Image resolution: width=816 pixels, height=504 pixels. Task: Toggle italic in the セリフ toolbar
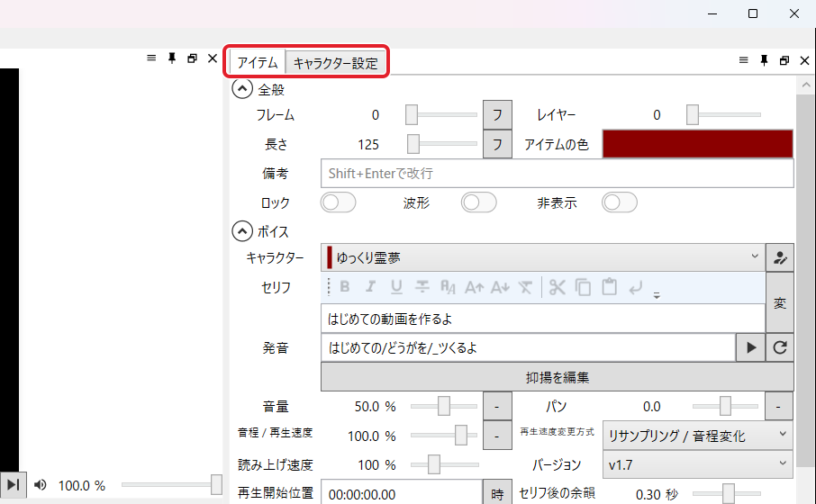tap(370, 286)
